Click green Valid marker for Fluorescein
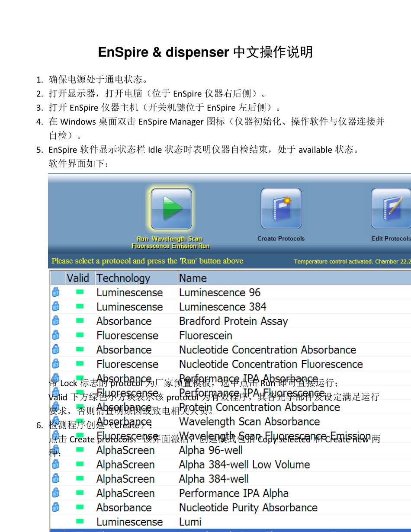The width and height of the screenshot is (411, 532). [80, 335]
